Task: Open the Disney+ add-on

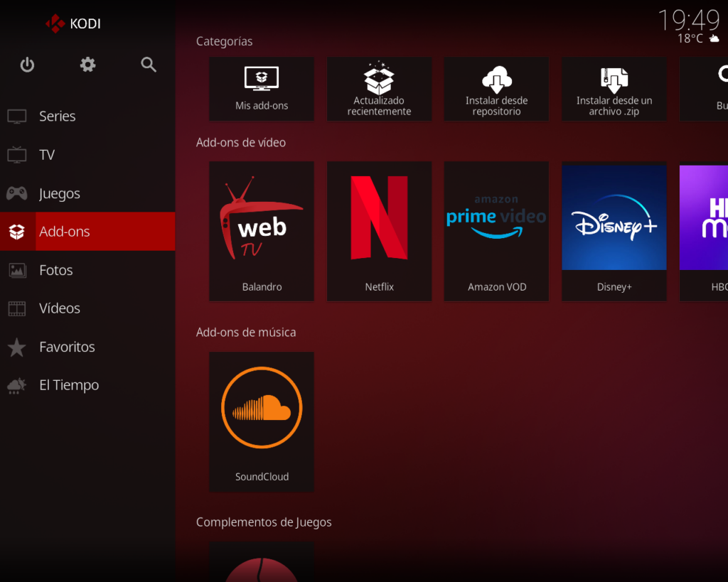Action: [614, 231]
